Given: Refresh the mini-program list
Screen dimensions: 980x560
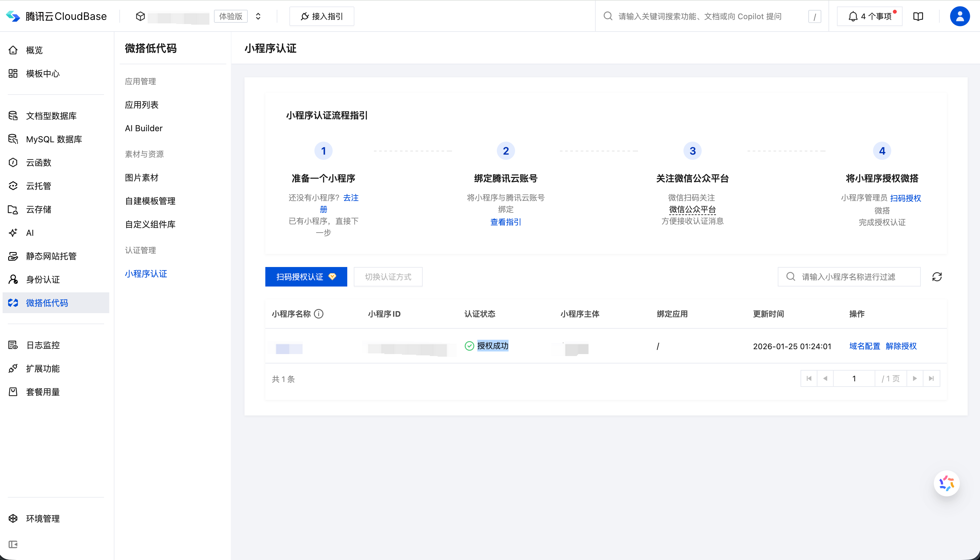Looking at the screenshot, I should (x=937, y=276).
